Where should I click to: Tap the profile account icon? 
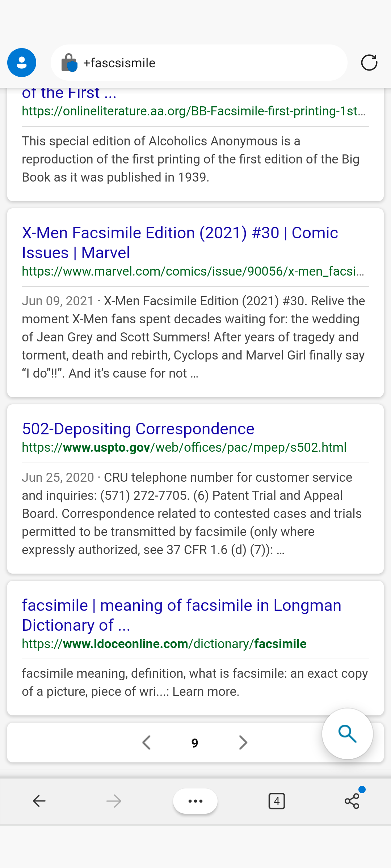[22, 63]
